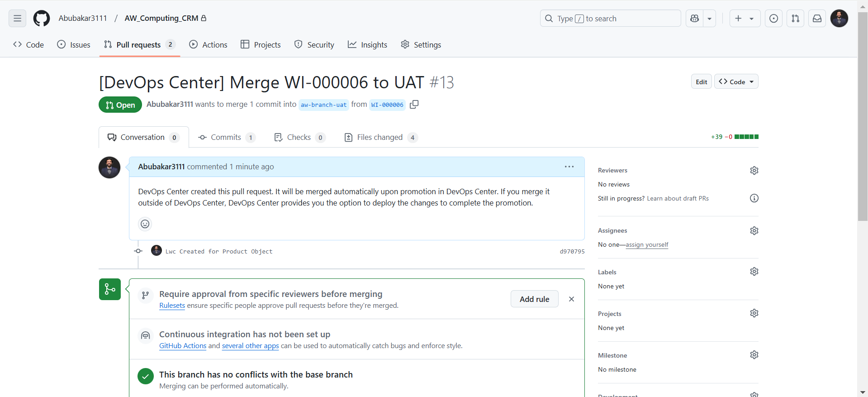Open Reviewers gear settings

pyautogui.click(x=754, y=171)
